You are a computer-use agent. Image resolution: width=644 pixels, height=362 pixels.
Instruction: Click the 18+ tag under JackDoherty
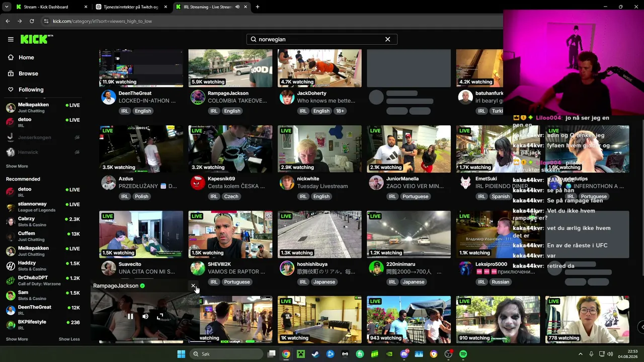[x=340, y=111]
